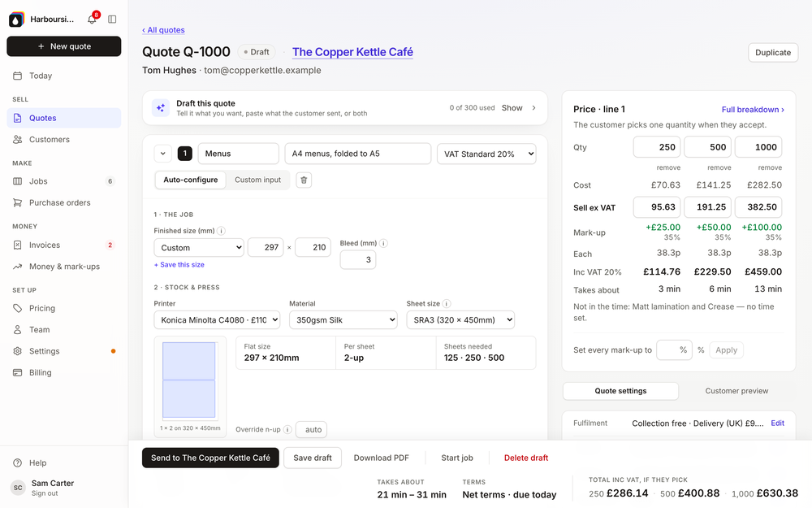Collapse line 1 with chevron
Image resolution: width=812 pixels, height=508 pixels.
(x=162, y=154)
